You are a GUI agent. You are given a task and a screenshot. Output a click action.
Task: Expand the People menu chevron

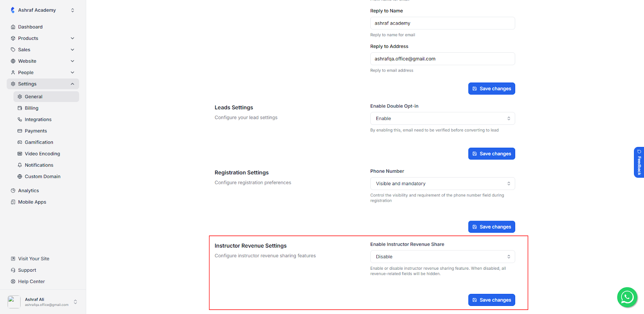[72, 72]
